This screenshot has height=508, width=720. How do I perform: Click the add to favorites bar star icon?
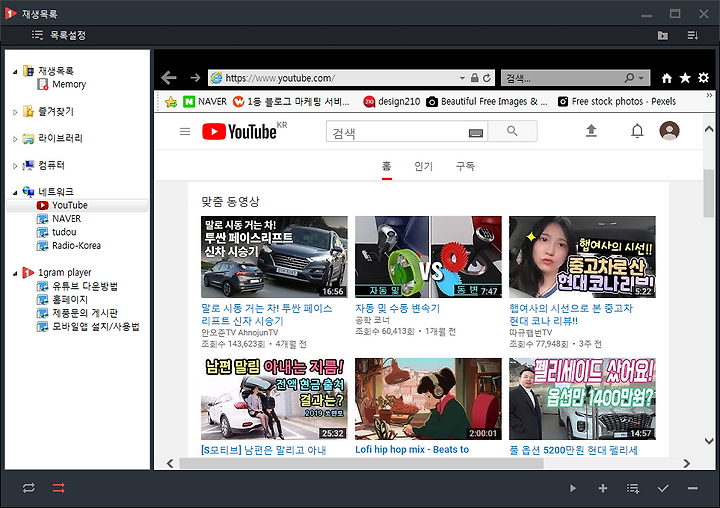pos(171,102)
